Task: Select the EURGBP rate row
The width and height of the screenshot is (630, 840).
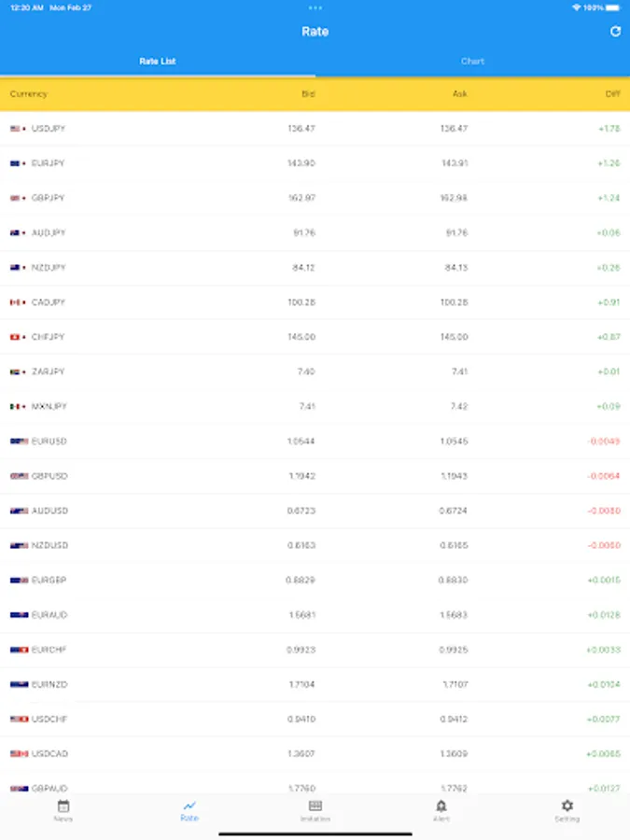Action: point(315,581)
